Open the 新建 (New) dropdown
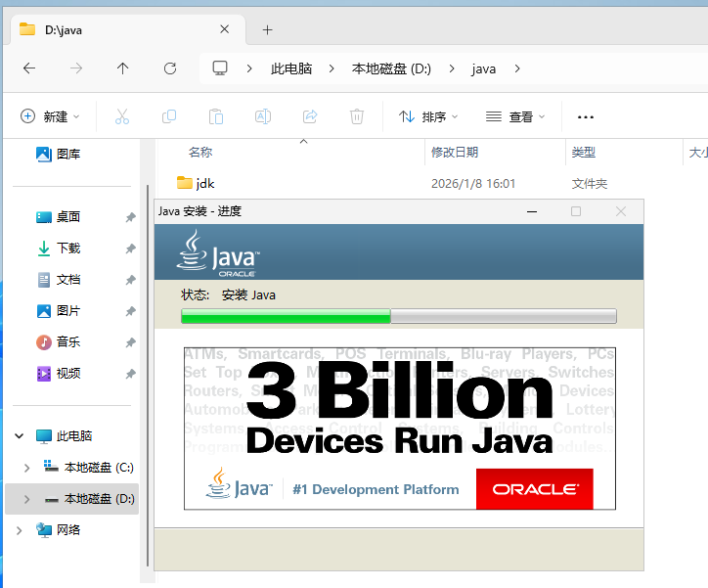Viewport: 708px width, 588px height. tap(51, 117)
